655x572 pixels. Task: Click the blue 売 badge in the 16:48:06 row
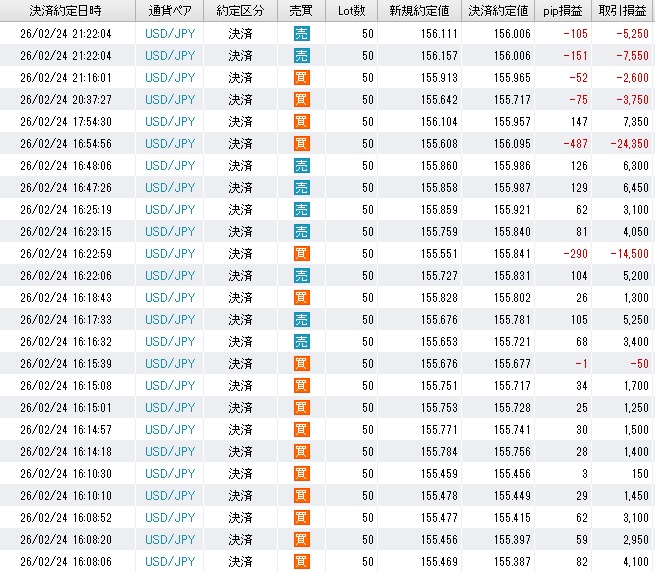302,165
